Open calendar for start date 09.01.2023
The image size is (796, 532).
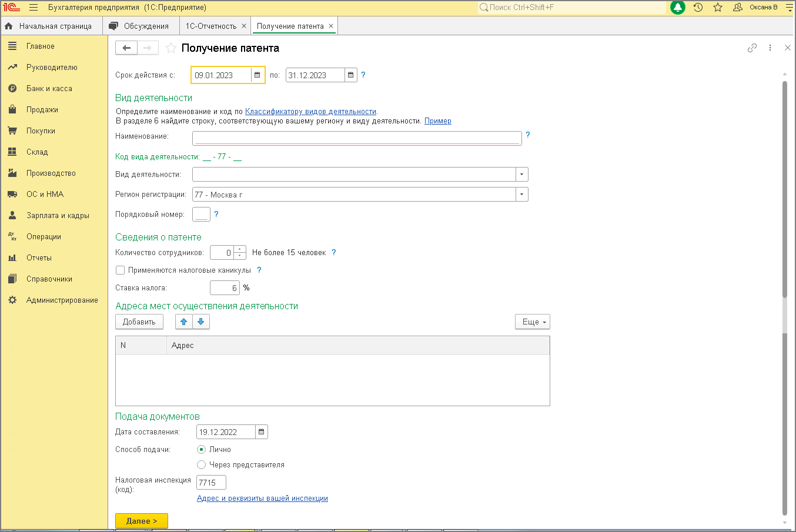[257, 75]
